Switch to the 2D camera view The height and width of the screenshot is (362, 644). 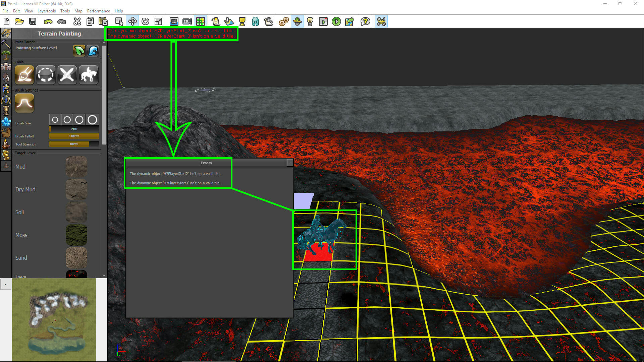[187, 22]
